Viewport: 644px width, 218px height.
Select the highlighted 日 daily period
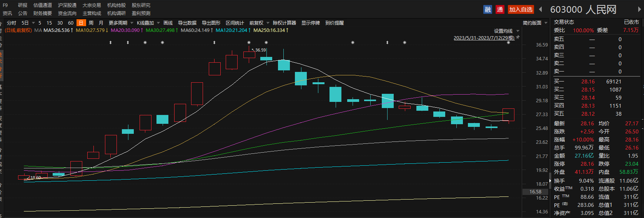[x=81, y=23]
